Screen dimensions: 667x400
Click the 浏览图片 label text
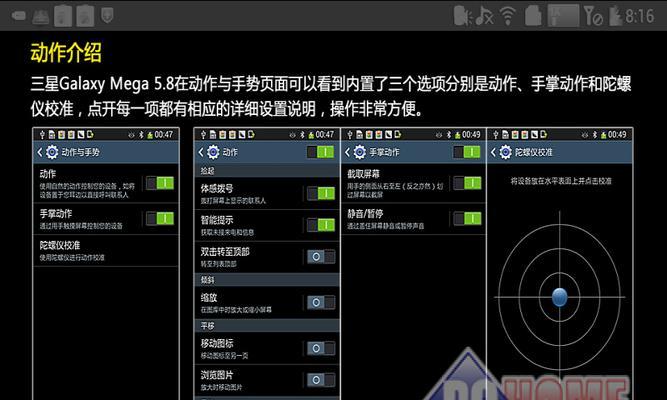tap(217, 375)
